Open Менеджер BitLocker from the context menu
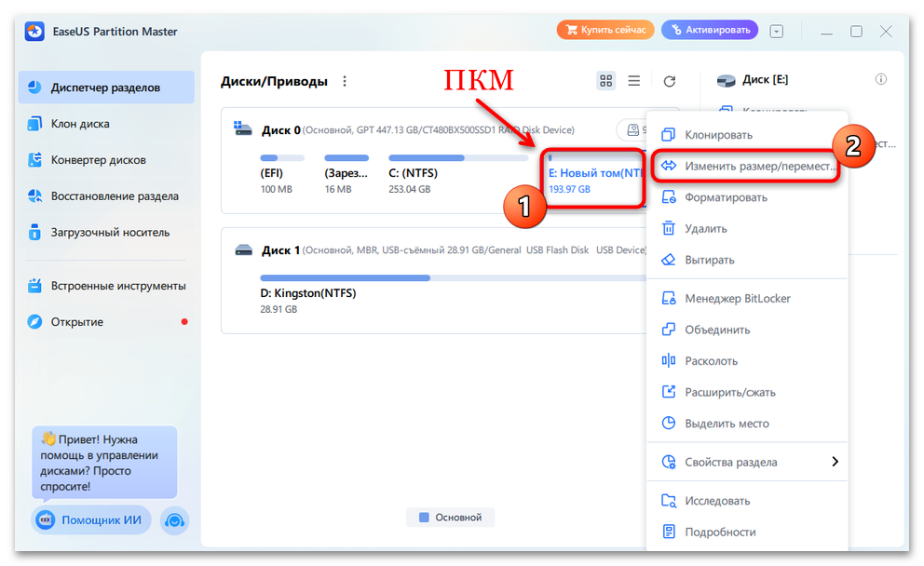The width and height of the screenshot is (924, 566). [x=747, y=299]
